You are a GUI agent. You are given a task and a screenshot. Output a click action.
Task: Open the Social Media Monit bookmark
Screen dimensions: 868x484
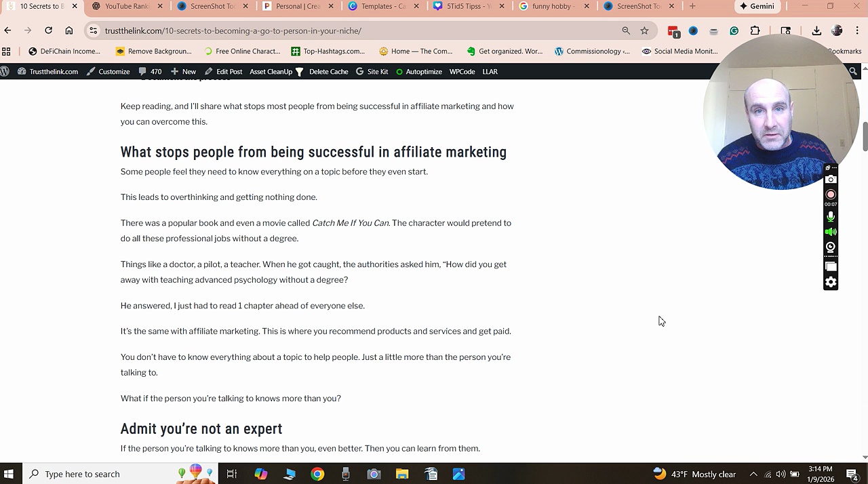tap(679, 51)
